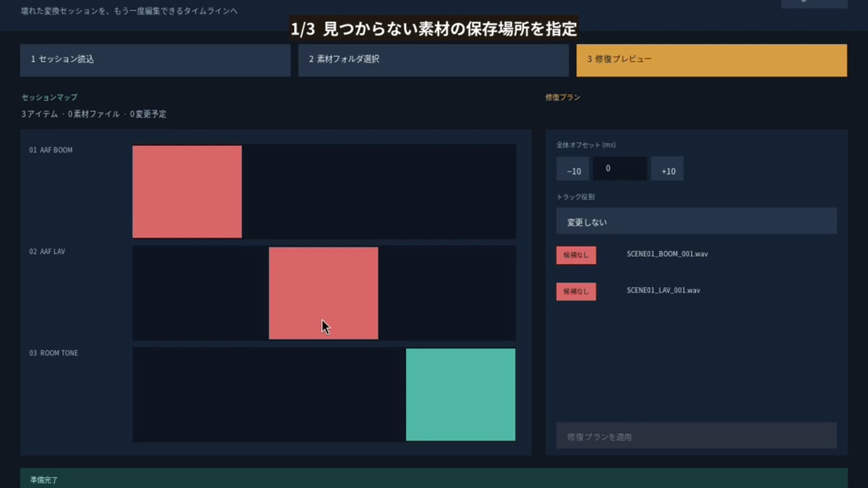Viewport: 868px width, 488px height.
Task: Apply plan via 修復プランを適用 button
Action: [697, 436]
